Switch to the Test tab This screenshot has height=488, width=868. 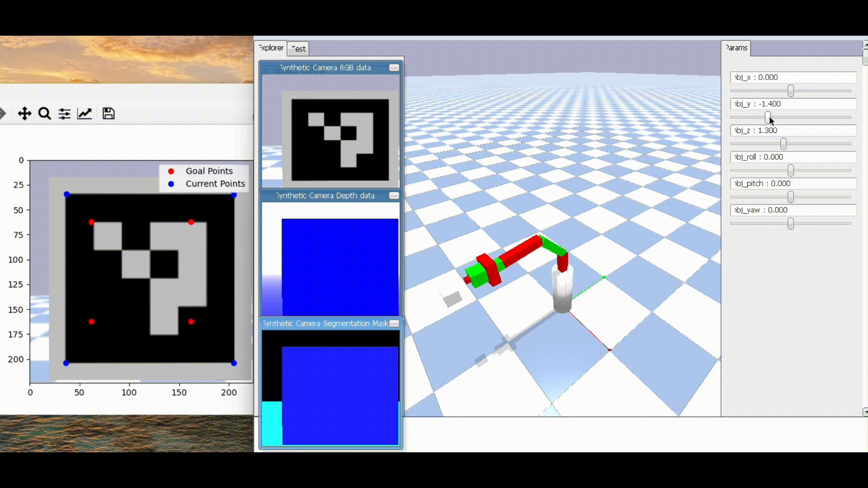[298, 49]
